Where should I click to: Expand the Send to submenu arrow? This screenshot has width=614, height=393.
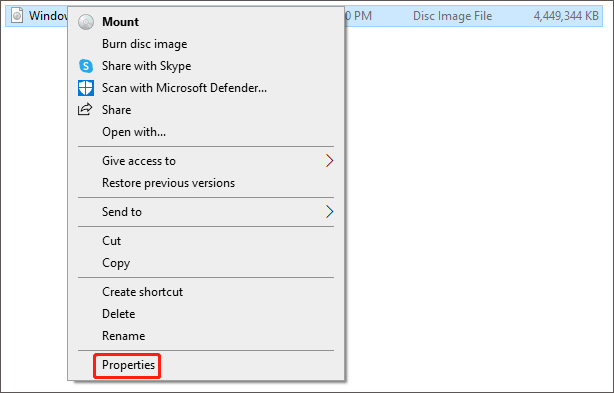pos(329,212)
